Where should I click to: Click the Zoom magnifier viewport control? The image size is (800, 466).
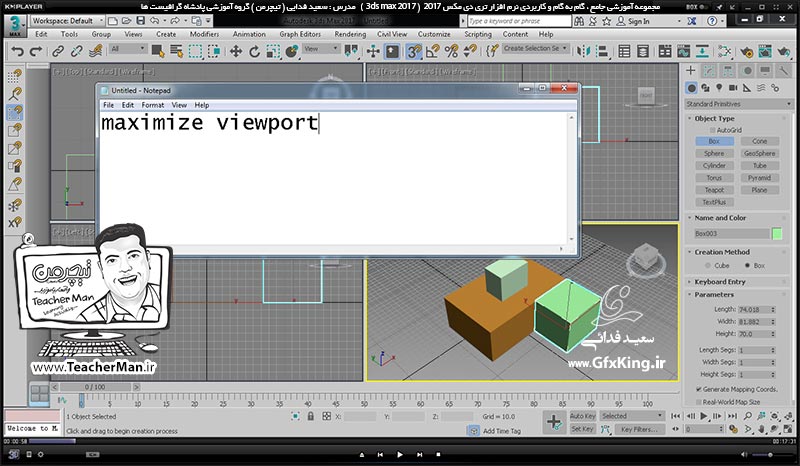[x=747, y=416]
